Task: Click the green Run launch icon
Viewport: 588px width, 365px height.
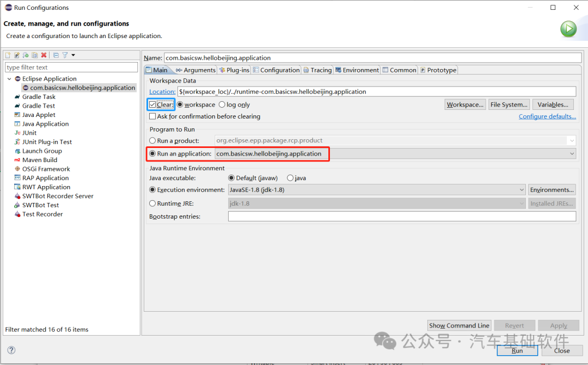Action: click(x=568, y=28)
